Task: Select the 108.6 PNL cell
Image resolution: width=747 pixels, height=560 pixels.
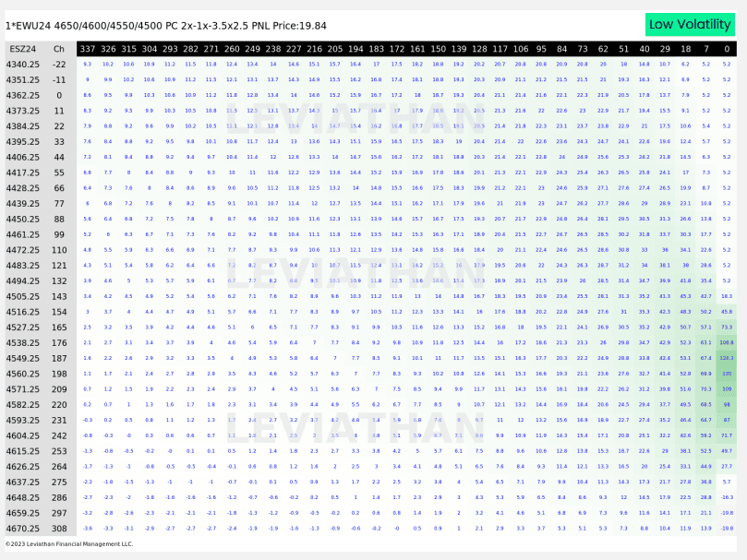Action: pyautogui.click(x=727, y=342)
